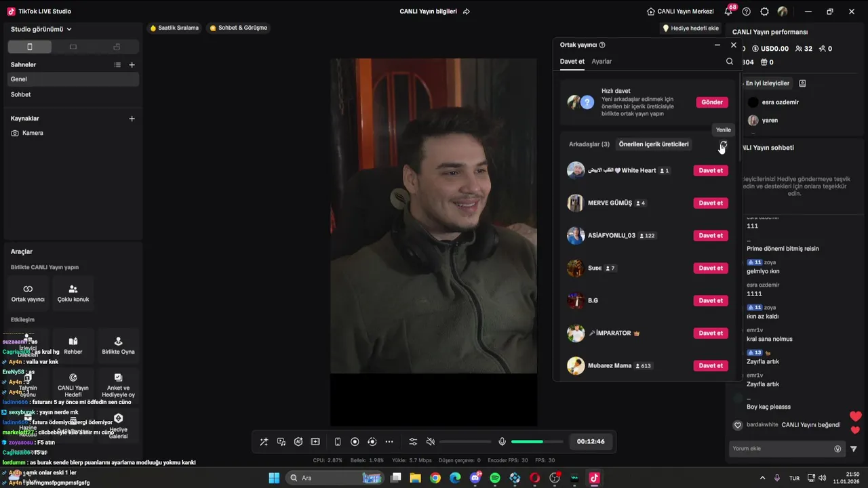The image size is (868, 488).
Task: Open the media and music tool
Action: [x=281, y=442]
